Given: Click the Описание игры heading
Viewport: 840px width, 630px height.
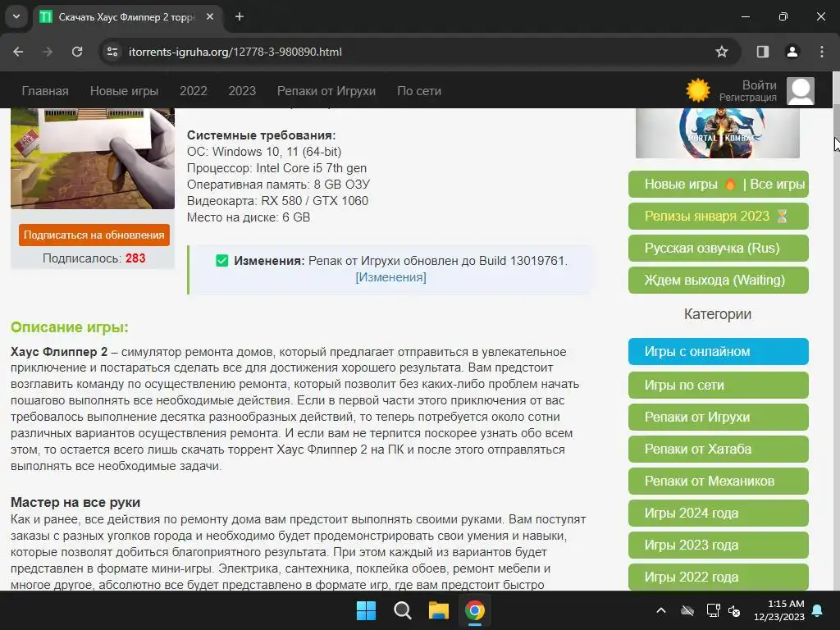Looking at the screenshot, I should [70, 327].
